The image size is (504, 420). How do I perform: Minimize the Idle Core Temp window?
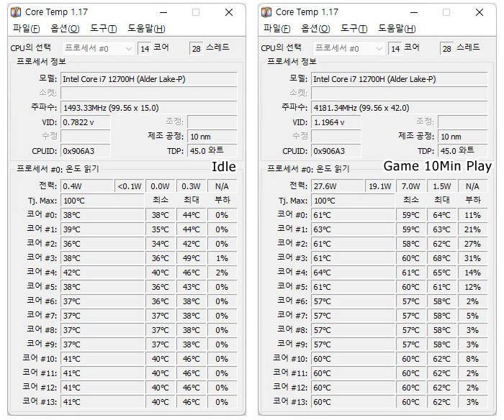[x=163, y=12]
